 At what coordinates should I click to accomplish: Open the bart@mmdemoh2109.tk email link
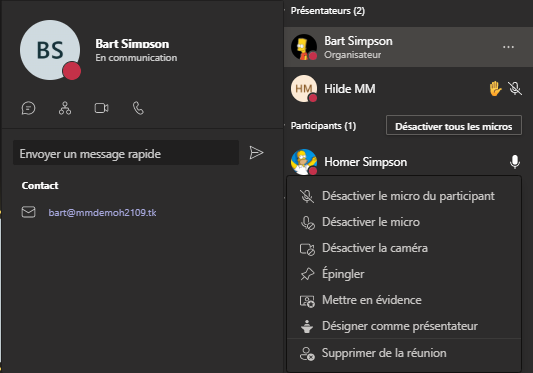[x=102, y=213]
